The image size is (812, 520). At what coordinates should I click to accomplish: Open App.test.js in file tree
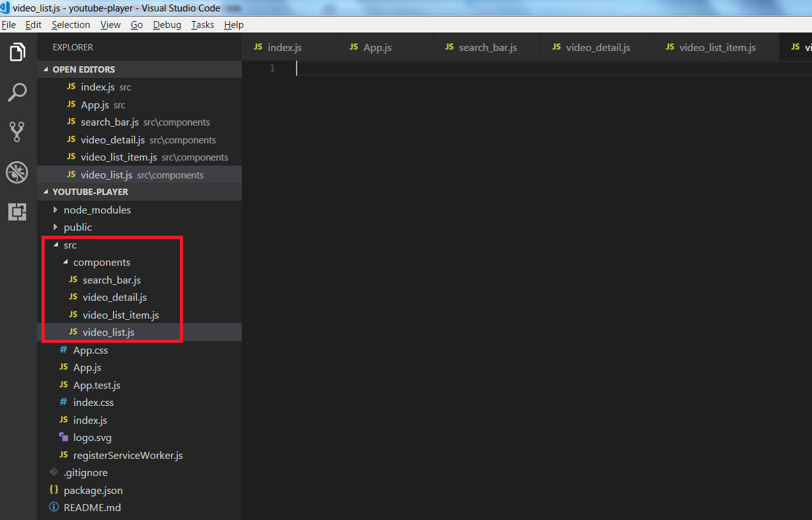pos(139,385)
